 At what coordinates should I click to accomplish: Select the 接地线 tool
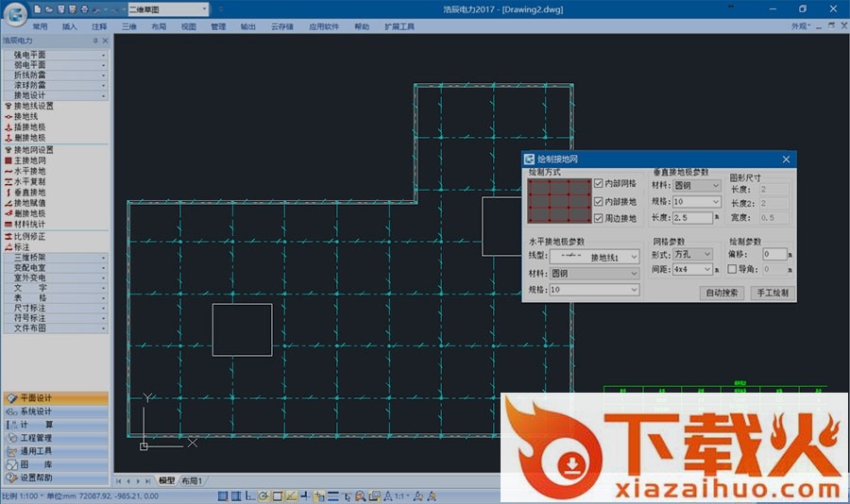(22, 116)
